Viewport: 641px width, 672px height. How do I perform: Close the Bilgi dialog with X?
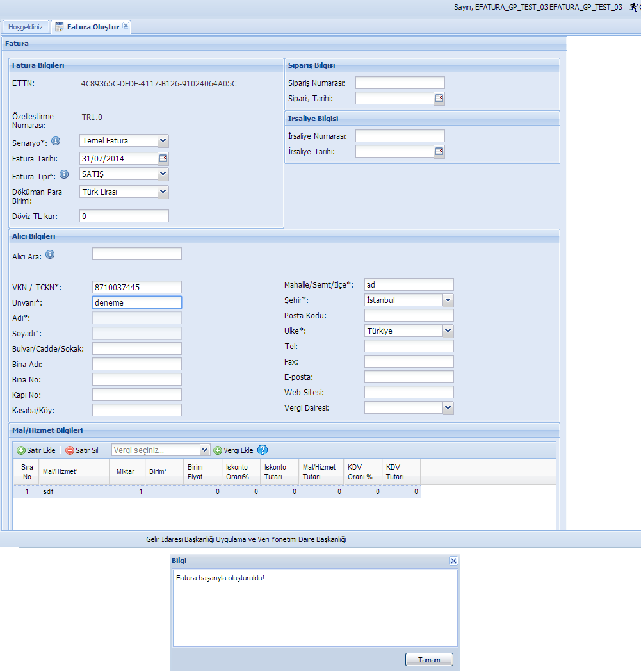coord(453,561)
